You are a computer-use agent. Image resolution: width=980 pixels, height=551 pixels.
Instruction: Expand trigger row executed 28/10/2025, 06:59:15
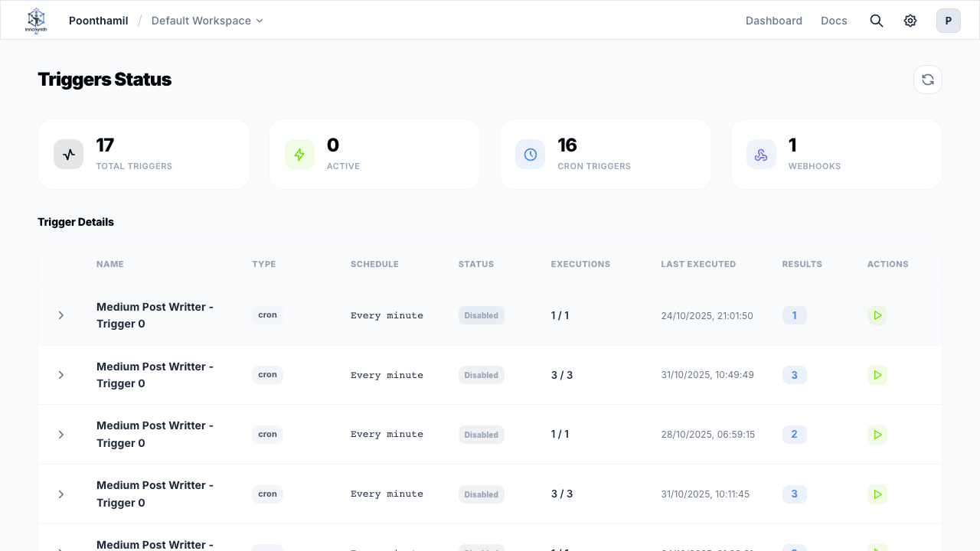[x=61, y=435]
